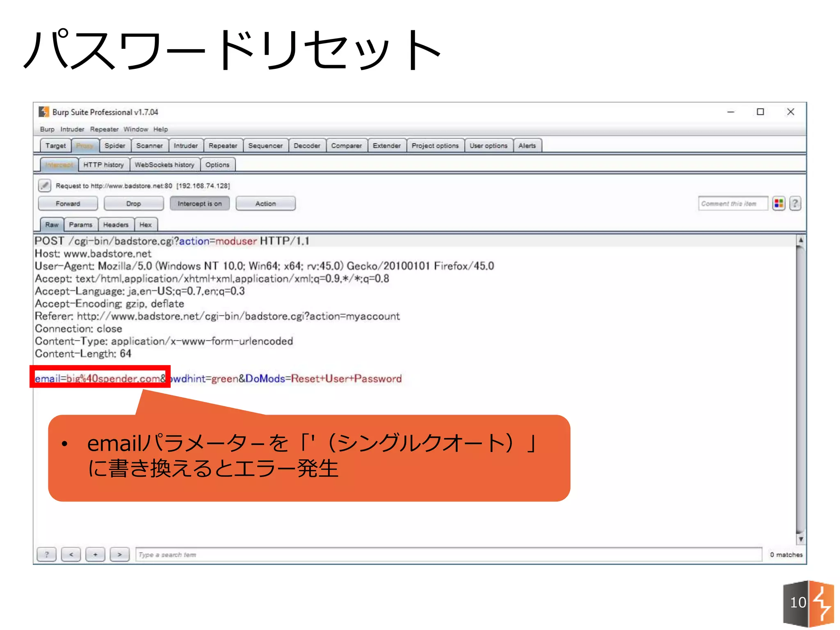This screenshot has width=840, height=630.
Task: Click the Accept-Language header line
Action: pyautogui.click(x=139, y=291)
